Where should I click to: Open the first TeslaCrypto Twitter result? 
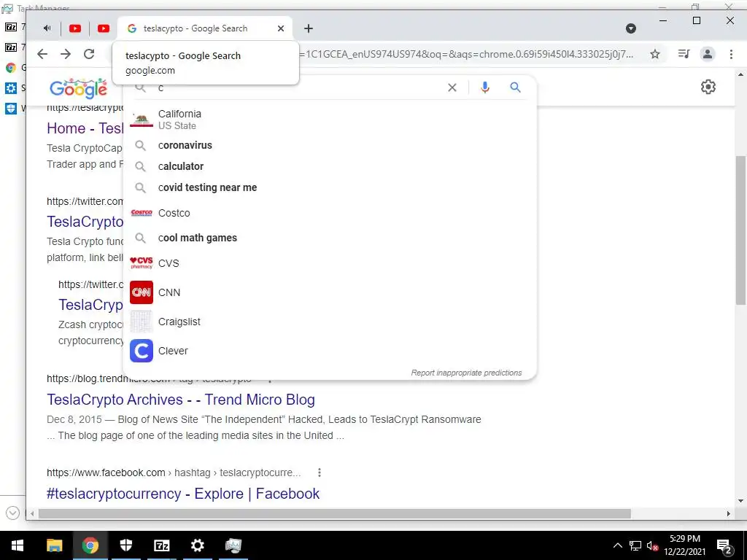[x=85, y=222]
